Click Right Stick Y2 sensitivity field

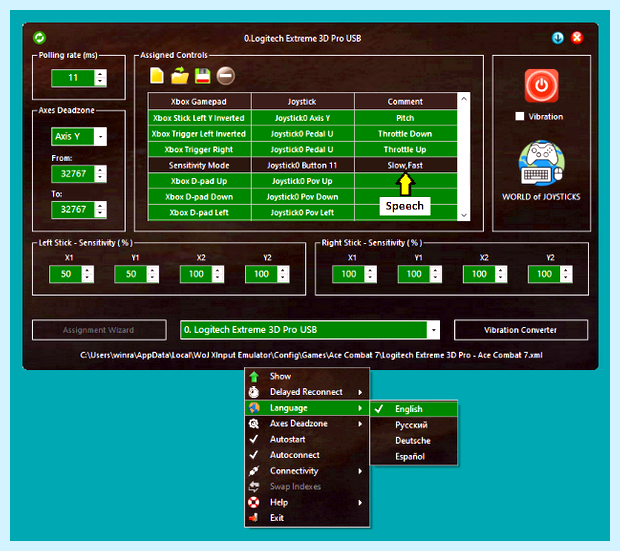point(544,274)
